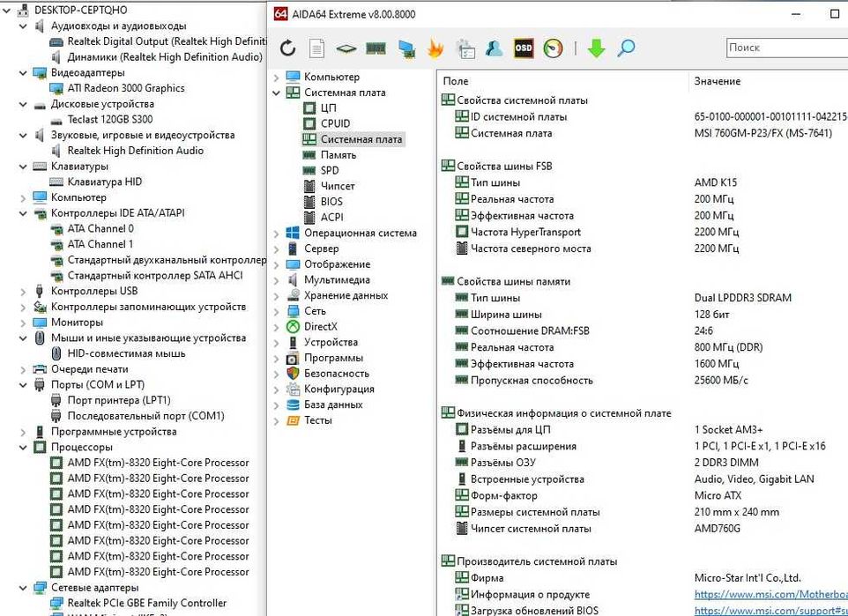Open the Информация о продукте msi.com link
Screen dimensions: 848x616
(770, 594)
